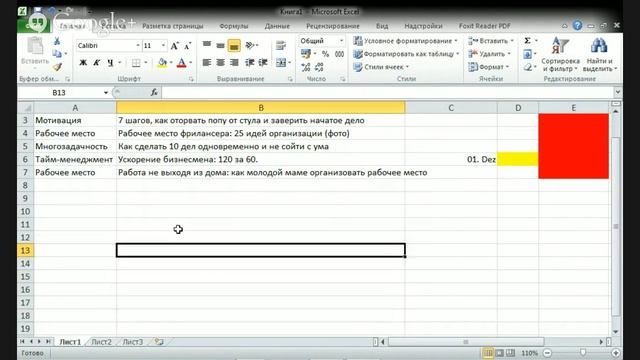Open the Формат cells dropdown
The width and height of the screenshot is (640, 360).
[x=489, y=67]
